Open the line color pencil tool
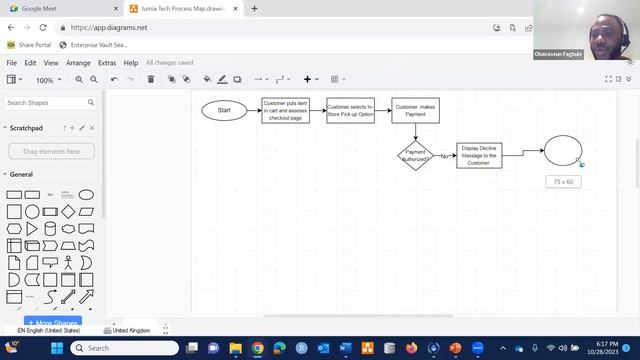This screenshot has width=640, height=360. tap(222, 80)
